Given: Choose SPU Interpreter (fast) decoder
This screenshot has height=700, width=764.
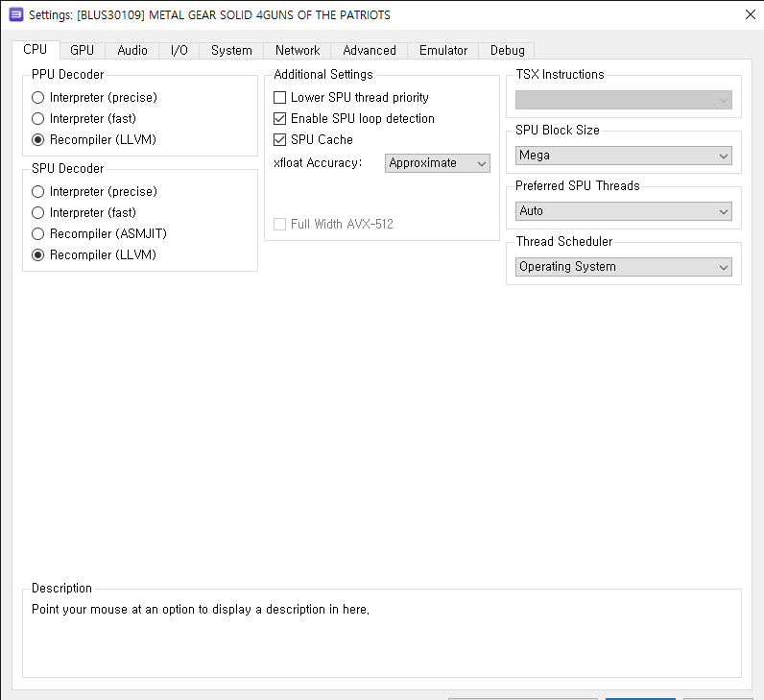Looking at the screenshot, I should pos(84,212).
